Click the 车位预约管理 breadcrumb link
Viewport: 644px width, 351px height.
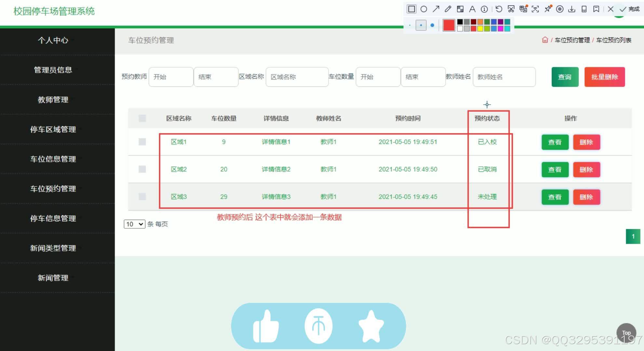click(x=572, y=40)
